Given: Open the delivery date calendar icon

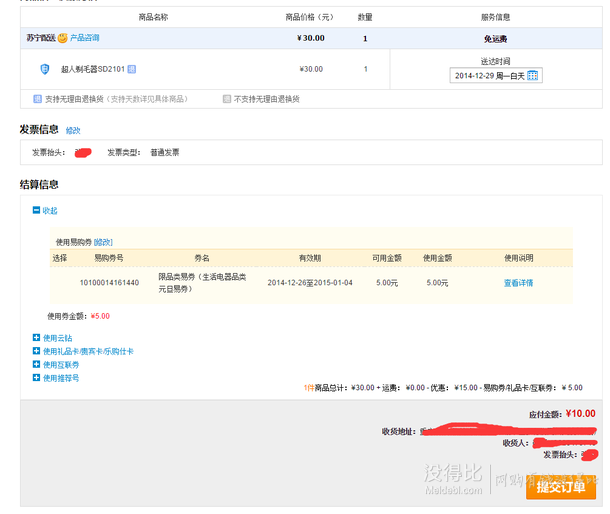Looking at the screenshot, I should pos(533,76).
